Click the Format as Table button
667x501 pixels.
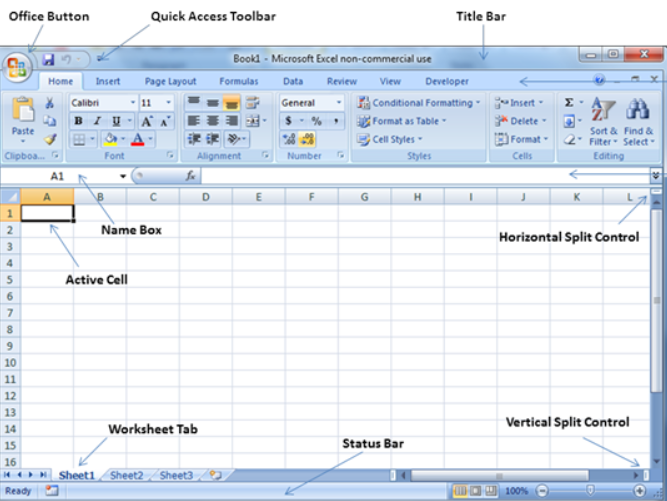(404, 121)
